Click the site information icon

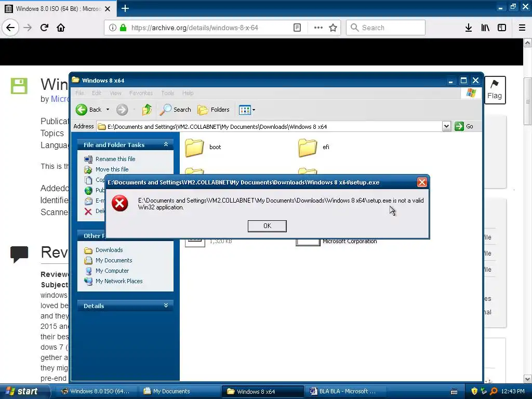[x=112, y=28]
